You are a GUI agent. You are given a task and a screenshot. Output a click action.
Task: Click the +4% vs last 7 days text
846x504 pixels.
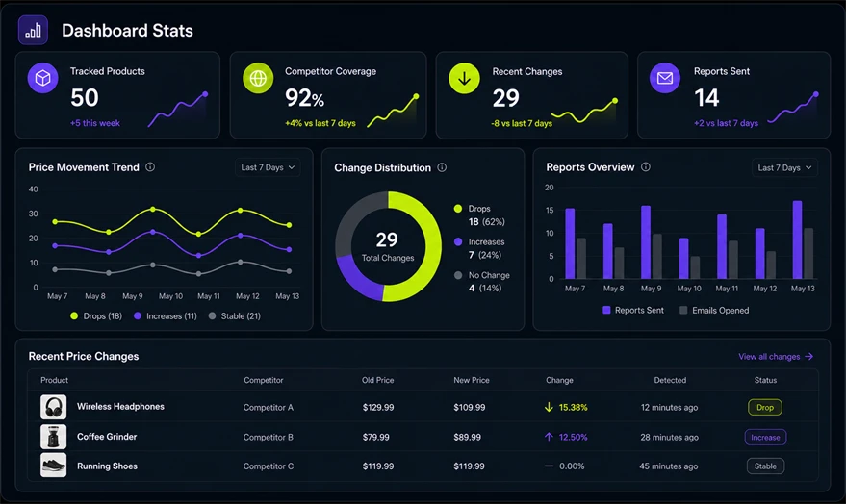320,123
